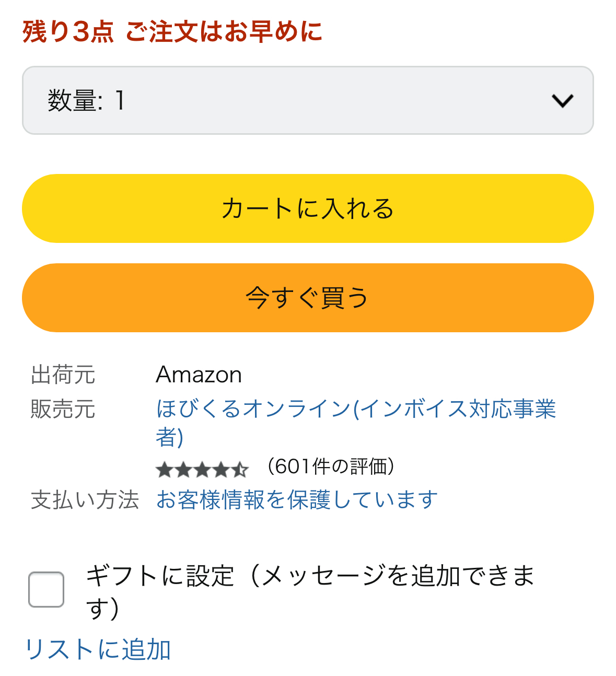Viewport: 616px width, 676px height.
Task: Click the 販売元 label
Action: (63, 409)
